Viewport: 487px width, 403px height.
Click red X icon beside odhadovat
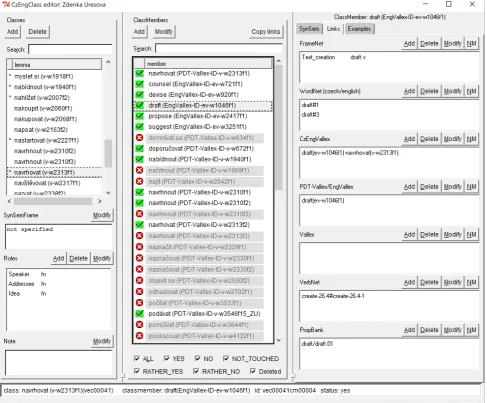(139, 291)
